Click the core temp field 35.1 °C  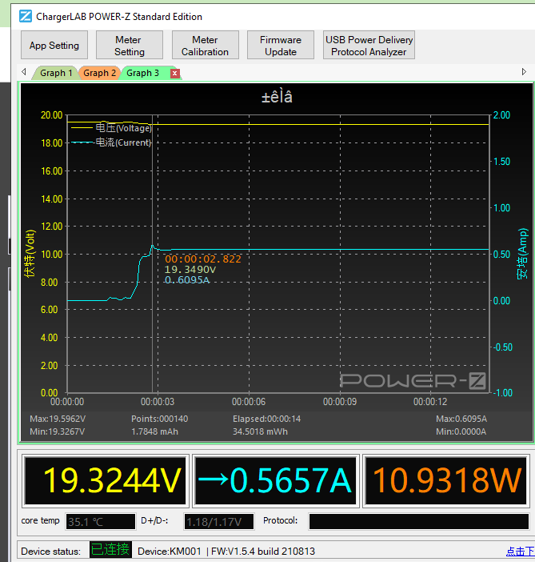click(x=100, y=521)
